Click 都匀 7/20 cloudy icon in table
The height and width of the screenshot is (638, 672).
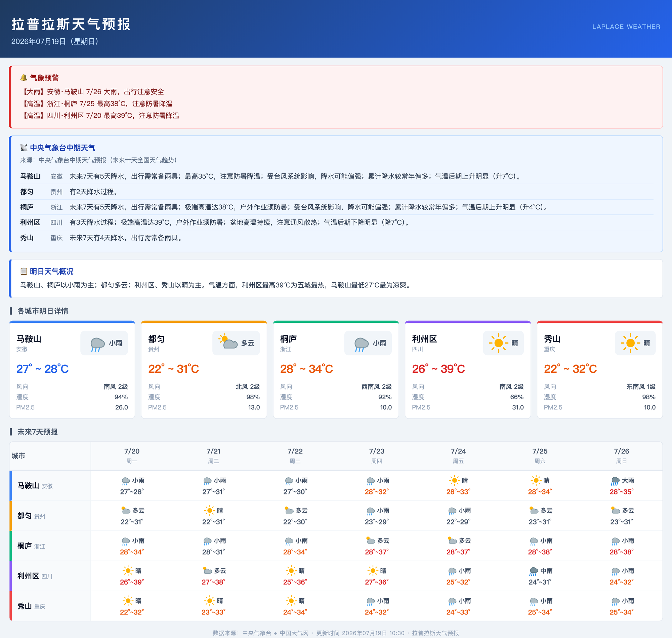[126, 510]
